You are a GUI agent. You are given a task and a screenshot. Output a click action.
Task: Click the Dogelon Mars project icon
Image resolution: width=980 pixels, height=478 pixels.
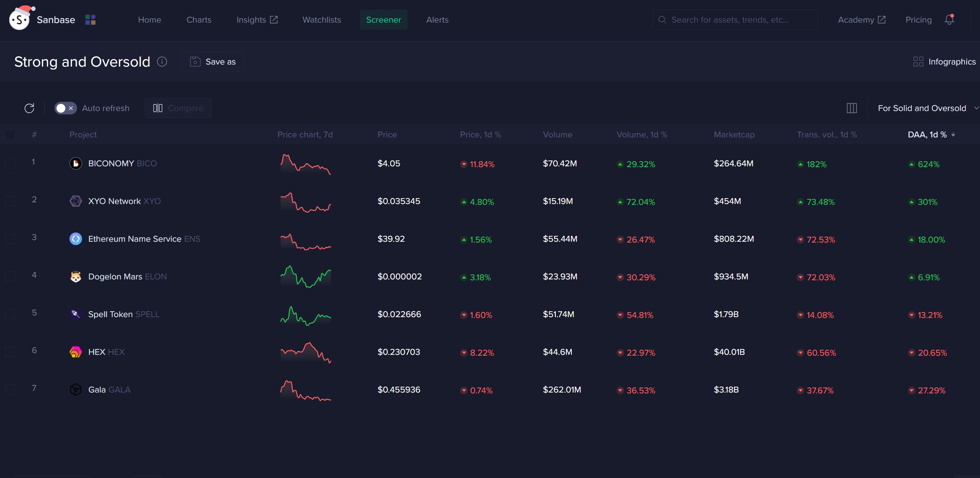click(x=76, y=276)
